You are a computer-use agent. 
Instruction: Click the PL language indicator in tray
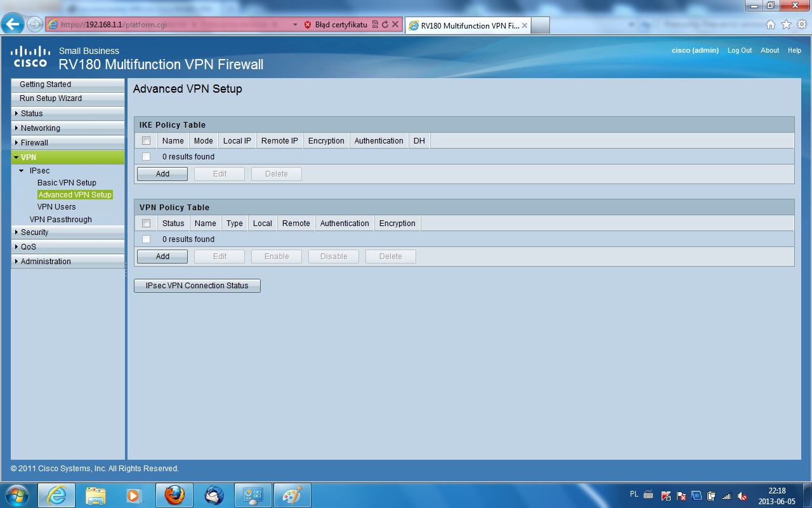[x=634, y=494]
